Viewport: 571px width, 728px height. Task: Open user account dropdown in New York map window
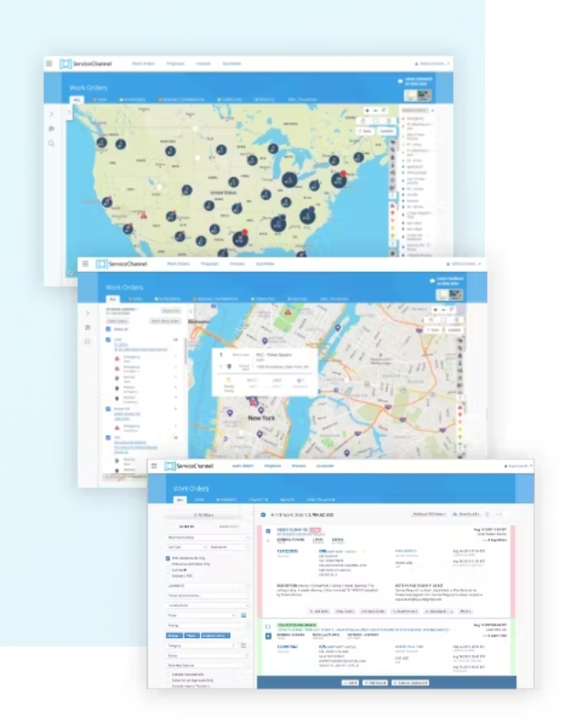tap(464, 264)
